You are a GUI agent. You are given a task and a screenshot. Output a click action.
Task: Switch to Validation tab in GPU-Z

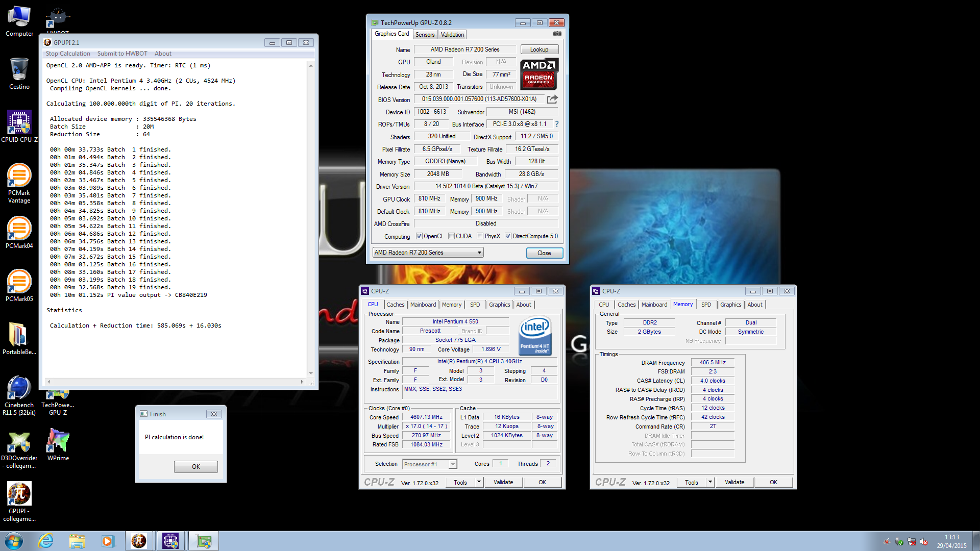452,35
